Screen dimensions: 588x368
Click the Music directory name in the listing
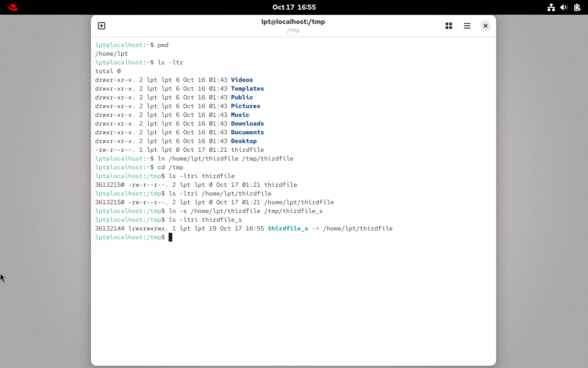[240, 115]
